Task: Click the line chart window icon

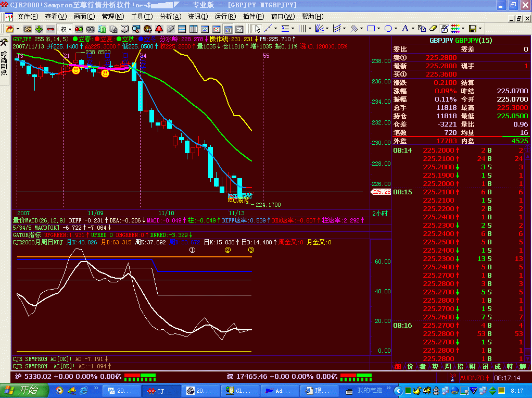Action: (x=239, y=29)
